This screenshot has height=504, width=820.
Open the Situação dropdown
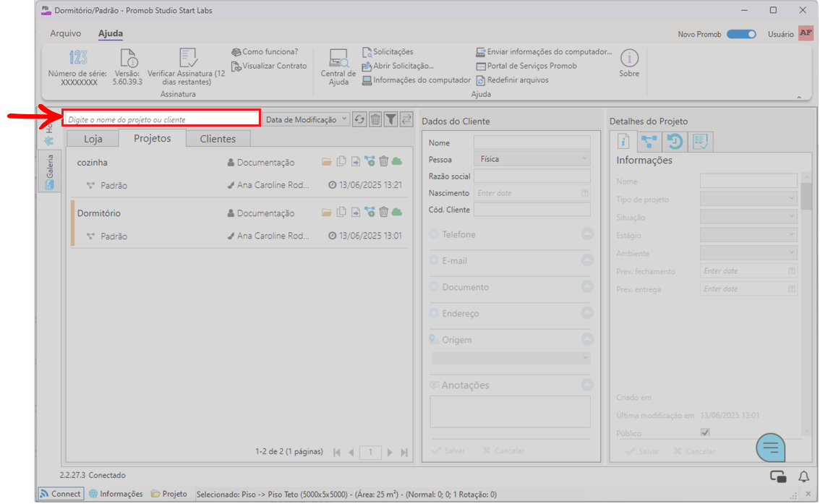(x=748, y=217)
